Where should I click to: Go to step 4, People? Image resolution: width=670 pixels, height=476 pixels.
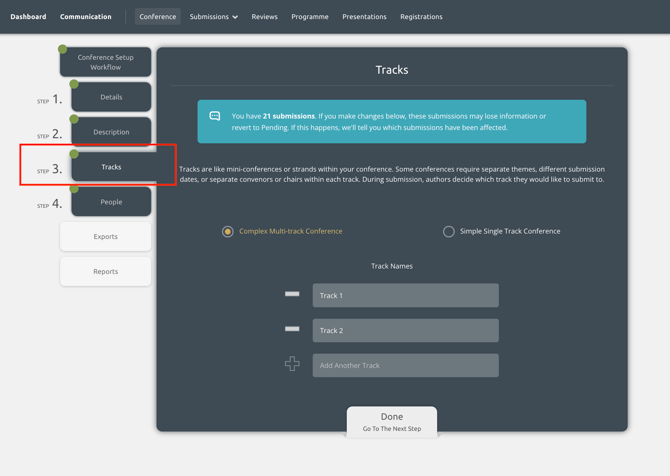pos(111,202)
